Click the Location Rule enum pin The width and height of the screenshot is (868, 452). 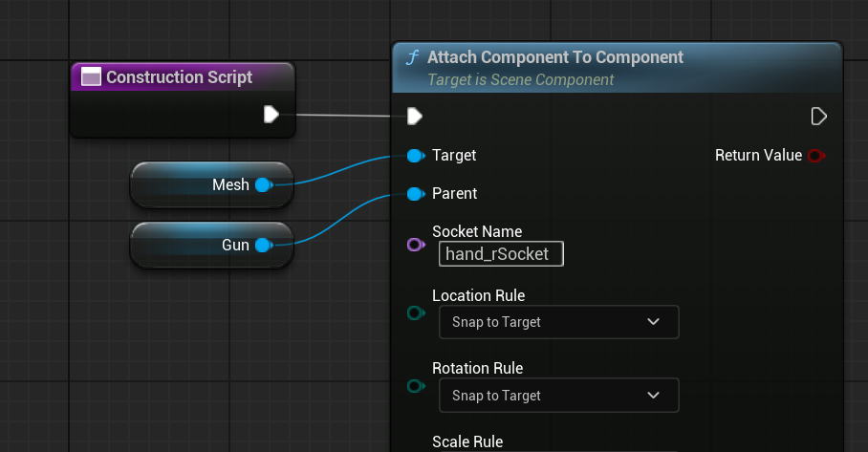click(x=416, y=313)
